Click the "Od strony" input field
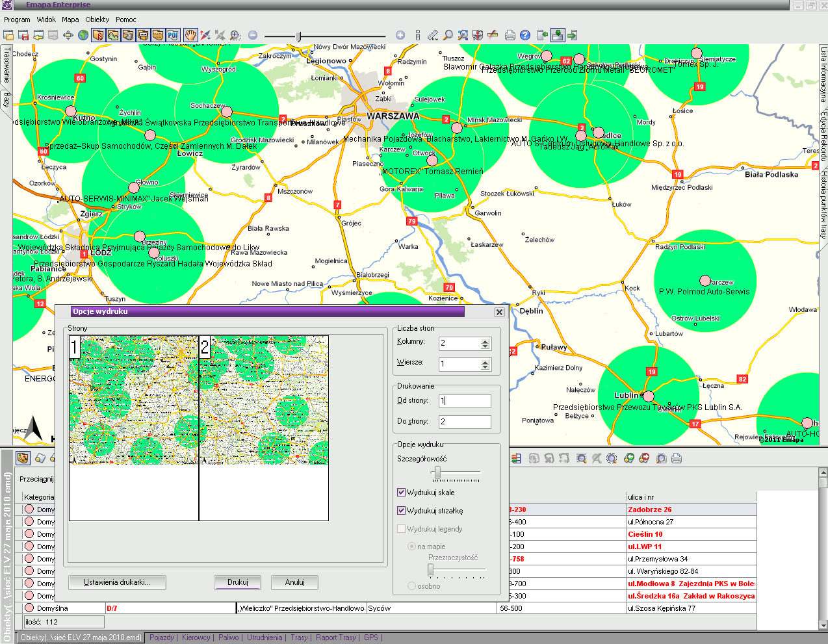This screenshot has width=828, height=644. (465, 401)
